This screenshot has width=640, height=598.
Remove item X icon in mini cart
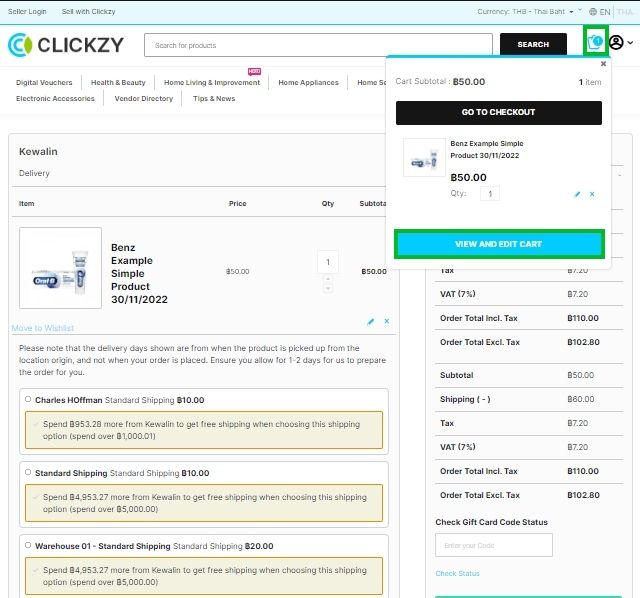(592, 194)
